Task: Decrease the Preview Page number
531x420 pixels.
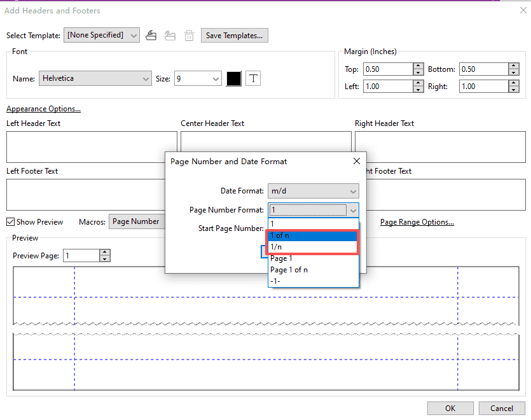Action: click(105, 258)
